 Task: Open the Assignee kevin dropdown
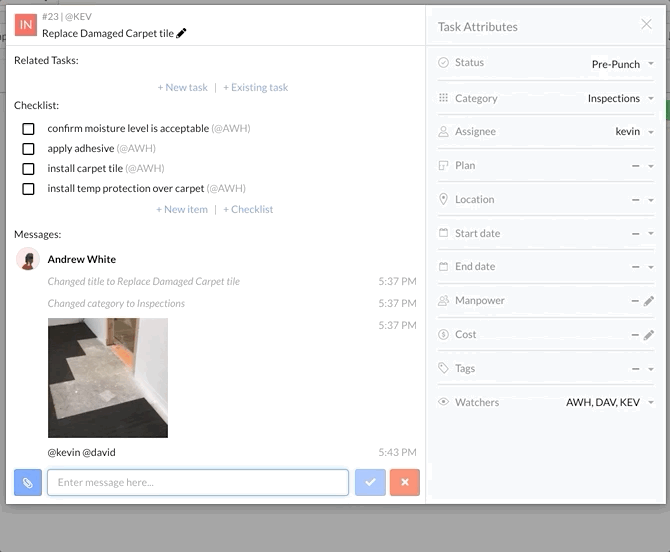[x=635, y=132]
